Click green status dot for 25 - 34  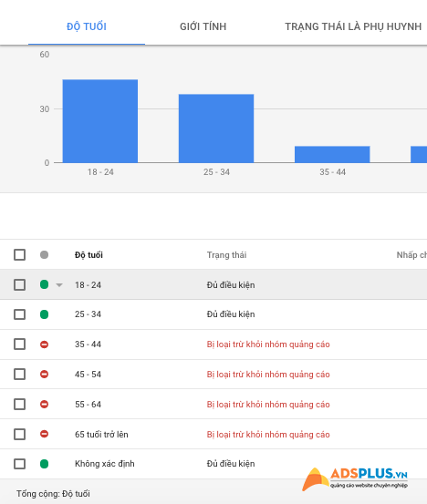tap(44, 314)
